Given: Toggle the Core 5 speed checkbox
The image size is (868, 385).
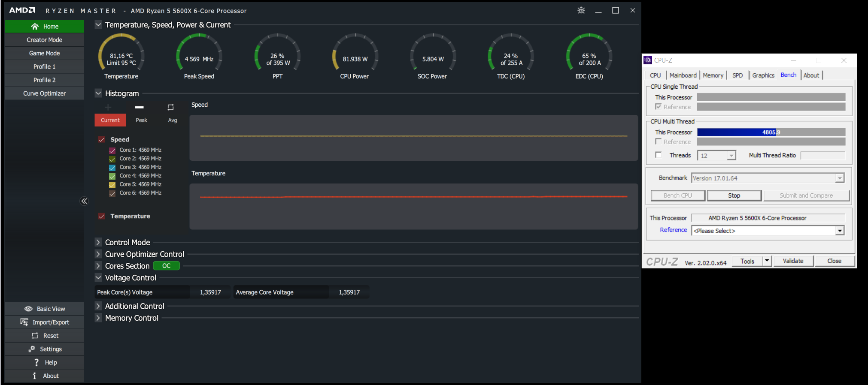Looking at the screenshot, I should 112,185.
